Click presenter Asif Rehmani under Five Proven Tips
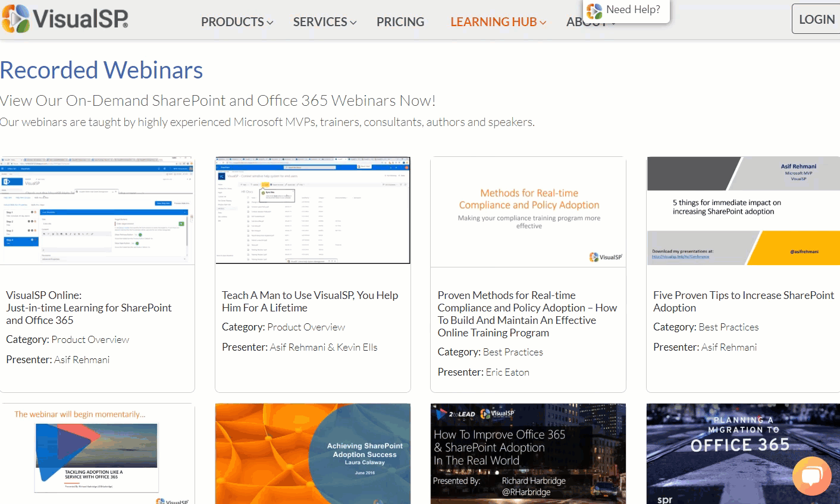 click(729, 347)
